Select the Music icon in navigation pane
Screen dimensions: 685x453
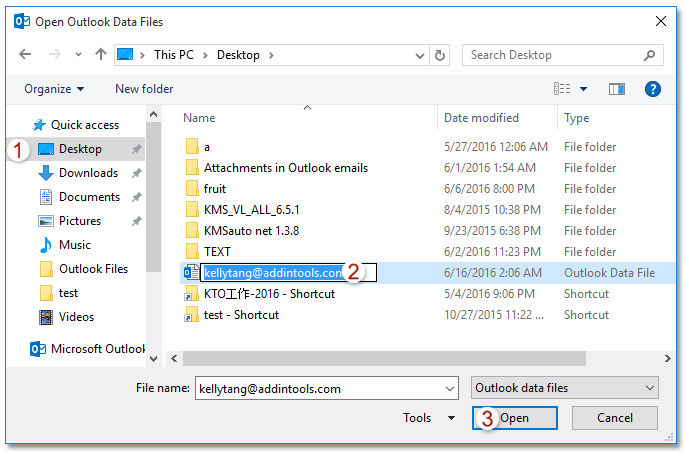click(45, 245)
